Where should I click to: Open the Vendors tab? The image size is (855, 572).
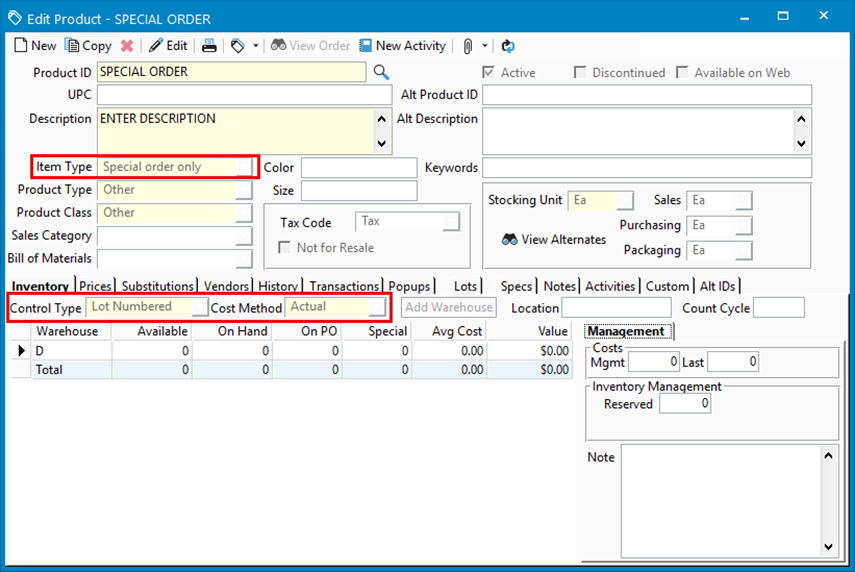(x=226, y=287)
